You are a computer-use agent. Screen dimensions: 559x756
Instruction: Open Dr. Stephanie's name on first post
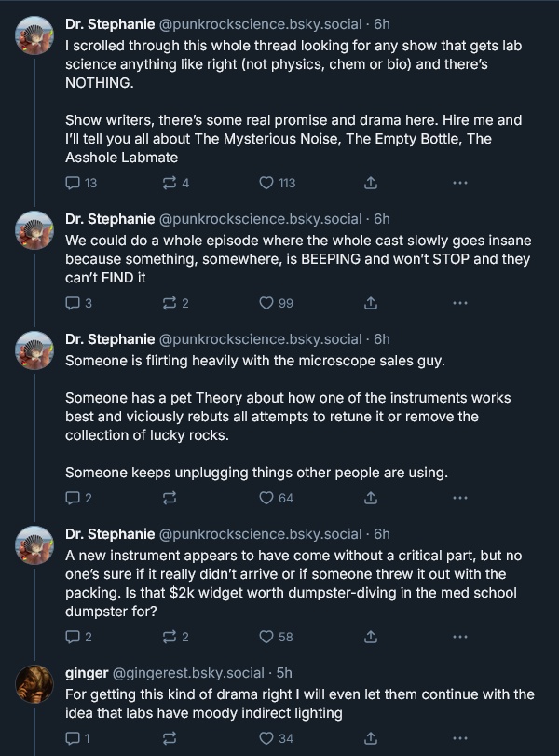tap(110, 23)
